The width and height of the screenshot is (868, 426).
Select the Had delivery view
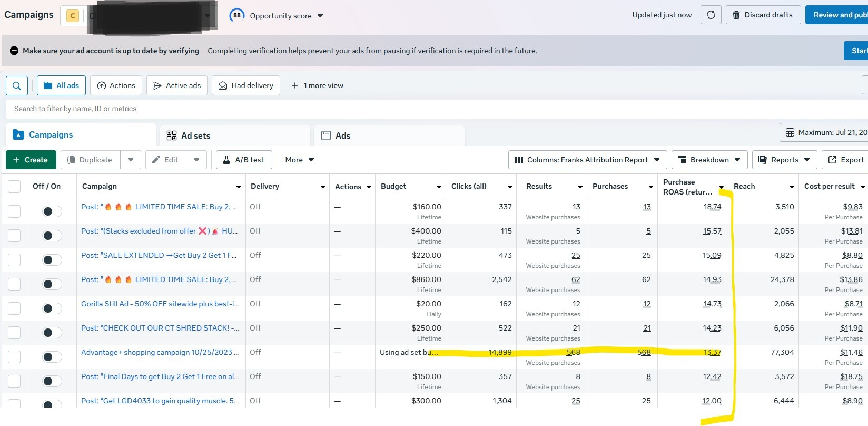tap(245, 85)
